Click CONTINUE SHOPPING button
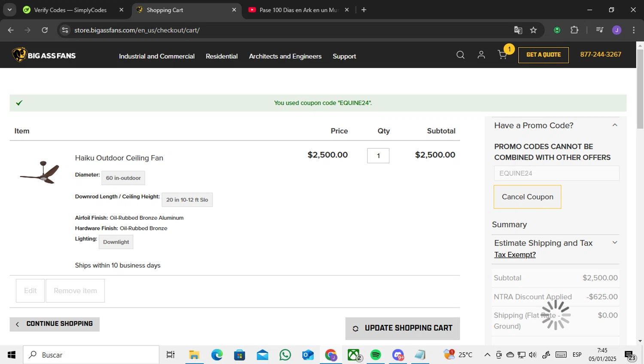This screenshot has height=364, width=644. coord(55,324)
